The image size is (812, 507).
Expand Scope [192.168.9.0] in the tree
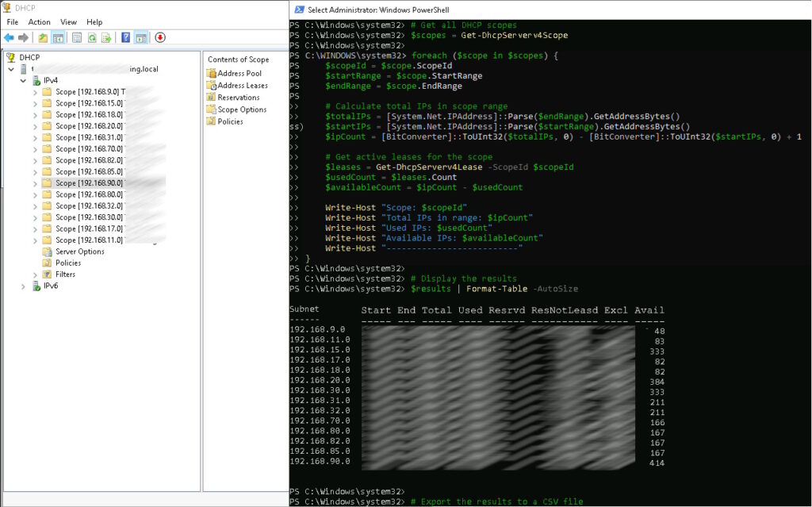33,91
